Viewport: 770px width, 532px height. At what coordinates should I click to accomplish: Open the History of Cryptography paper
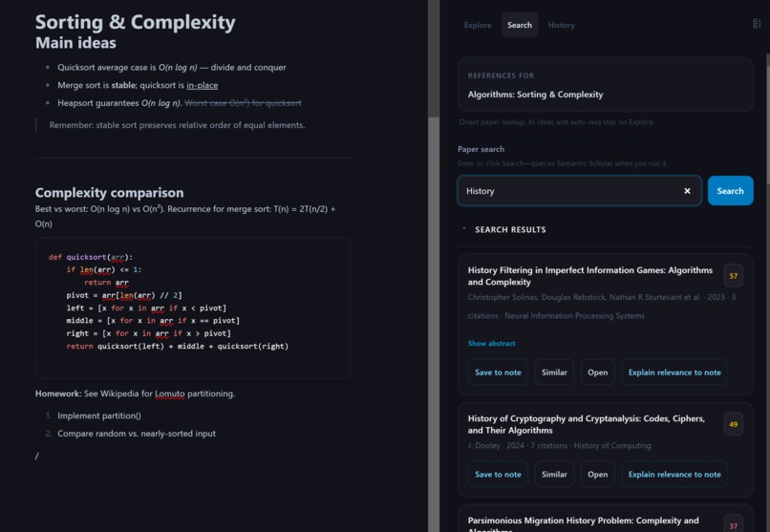pyautogui.click(x=597, y=474)
